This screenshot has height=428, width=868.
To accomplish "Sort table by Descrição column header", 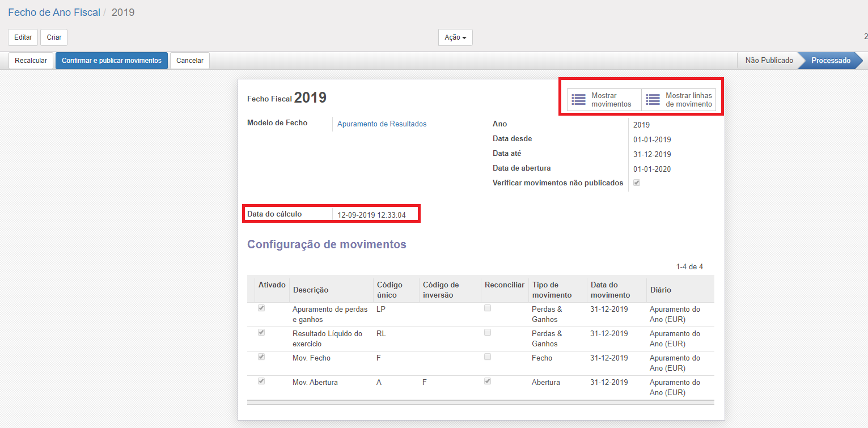I will click(310, 290).
